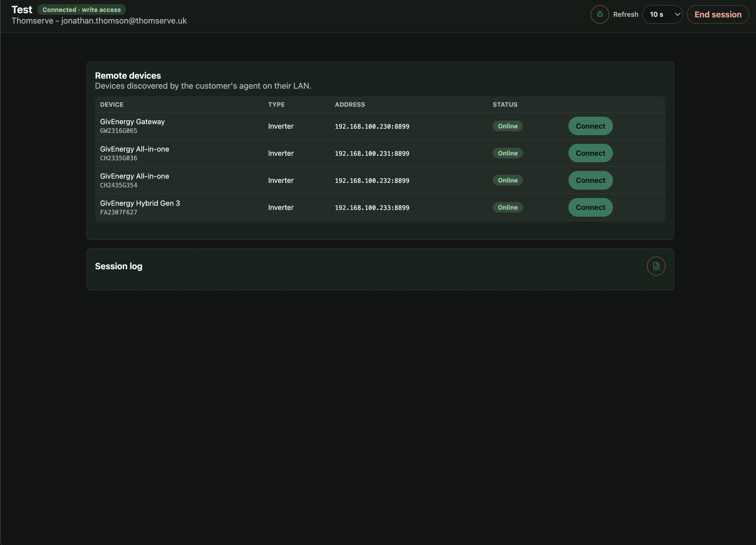Screen dimensions: 756x545
Task: Open the session log document icon
Action: click(656, 266)
